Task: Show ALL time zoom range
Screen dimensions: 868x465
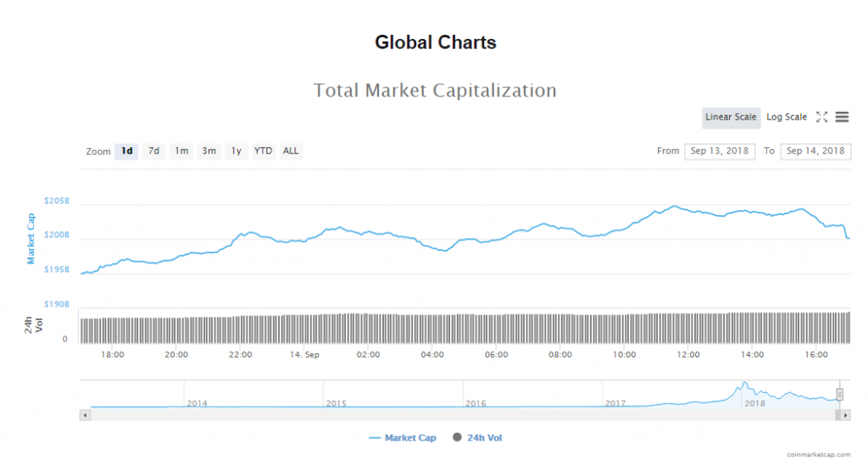Action: [291, 152]
